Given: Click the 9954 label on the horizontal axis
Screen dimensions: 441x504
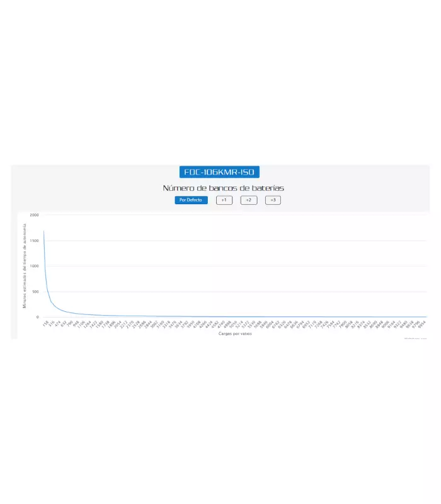Looking at the screenshot, I should pos(422,324).
